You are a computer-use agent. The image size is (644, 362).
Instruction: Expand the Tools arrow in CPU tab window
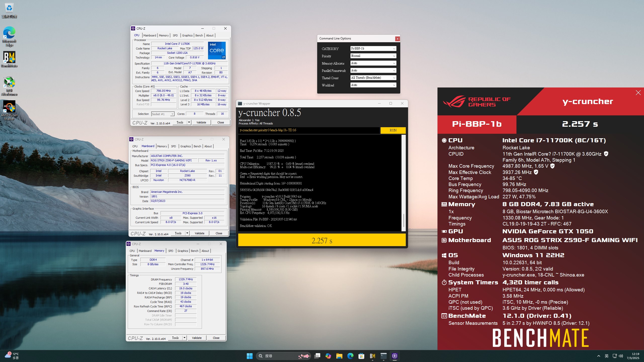(x=189, y=122)
